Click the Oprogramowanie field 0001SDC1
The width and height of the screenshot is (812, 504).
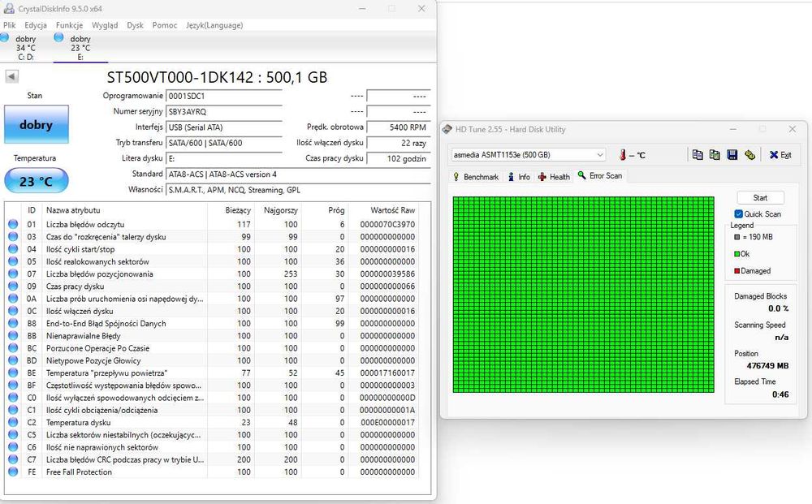[x=224, y=97]
